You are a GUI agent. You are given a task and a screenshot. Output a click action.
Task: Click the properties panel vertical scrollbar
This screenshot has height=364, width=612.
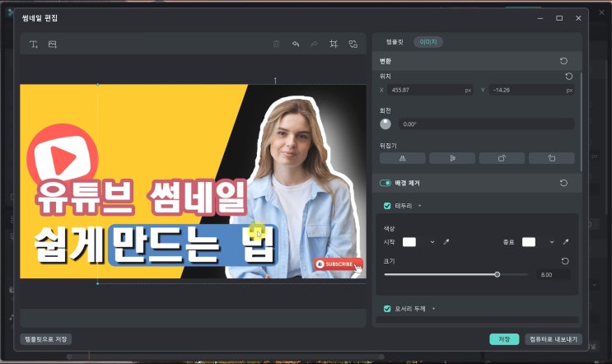coord(581,121)
